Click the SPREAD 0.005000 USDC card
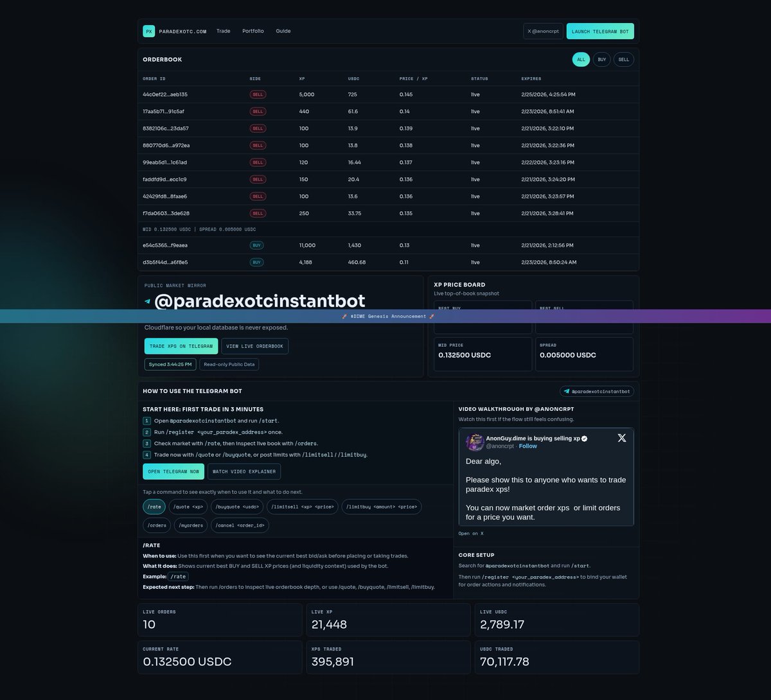The image size is (771, 700). (584, 354)
